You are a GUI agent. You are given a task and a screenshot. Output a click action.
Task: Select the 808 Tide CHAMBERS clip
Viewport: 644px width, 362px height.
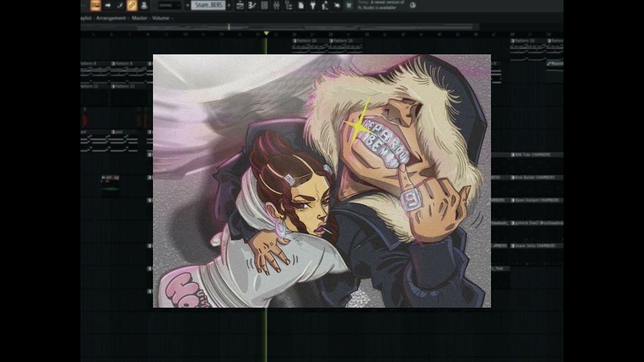pyautogui.click(x=537, y=155)
